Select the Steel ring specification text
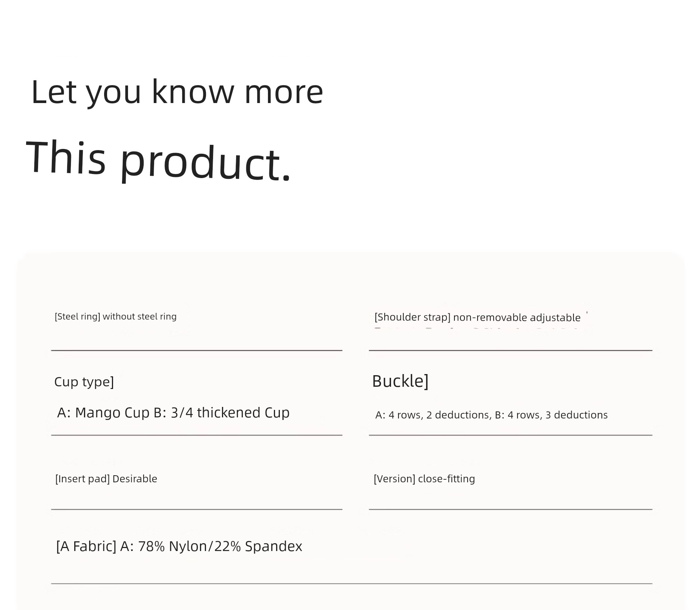The image size is (700, 610). tap(116, 317)
